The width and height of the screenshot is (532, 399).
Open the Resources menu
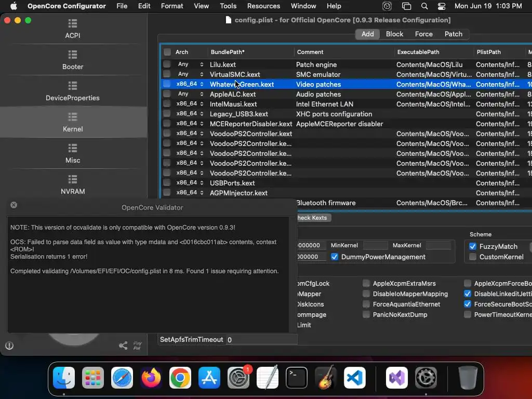tap(263, 6)
